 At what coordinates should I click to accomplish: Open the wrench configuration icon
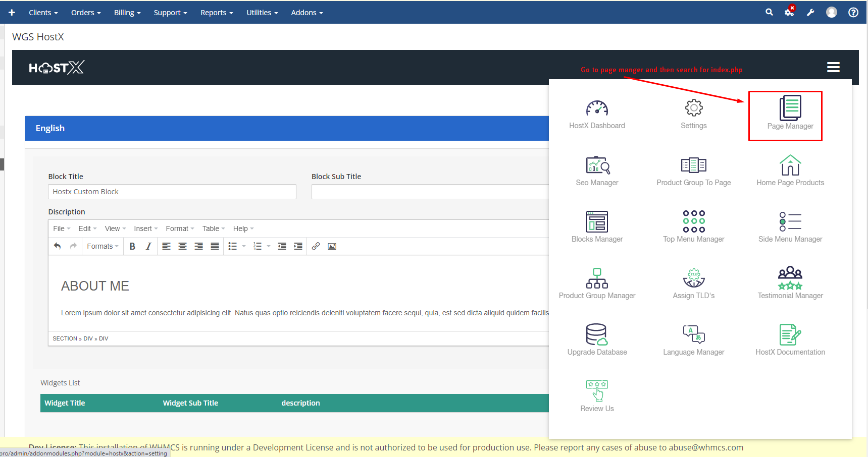[x=810, y=13]
